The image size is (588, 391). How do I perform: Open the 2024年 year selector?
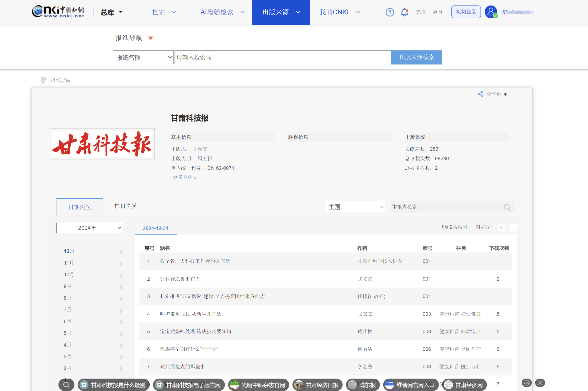tap(90, 228)
